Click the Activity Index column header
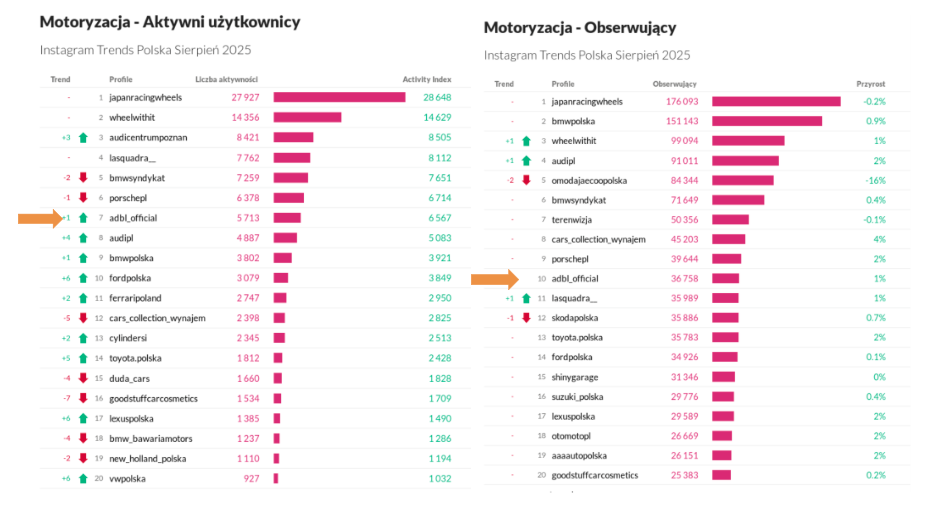 (427, 79)
